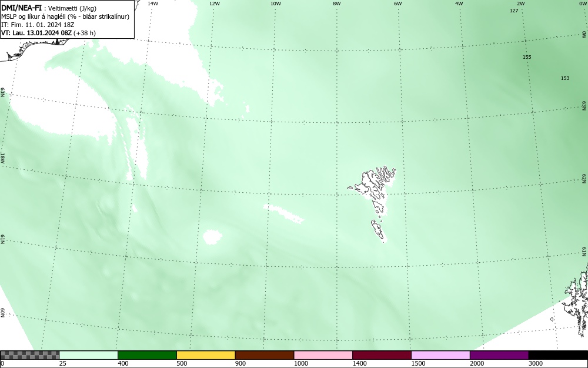588x368 pixels.
Task: Select the pressure value "155"
Action: click(x=527, y=57)
